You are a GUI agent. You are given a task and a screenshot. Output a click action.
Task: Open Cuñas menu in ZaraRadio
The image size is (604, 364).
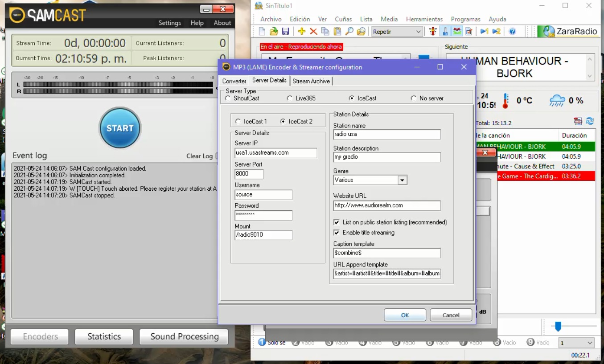[343, 19]
